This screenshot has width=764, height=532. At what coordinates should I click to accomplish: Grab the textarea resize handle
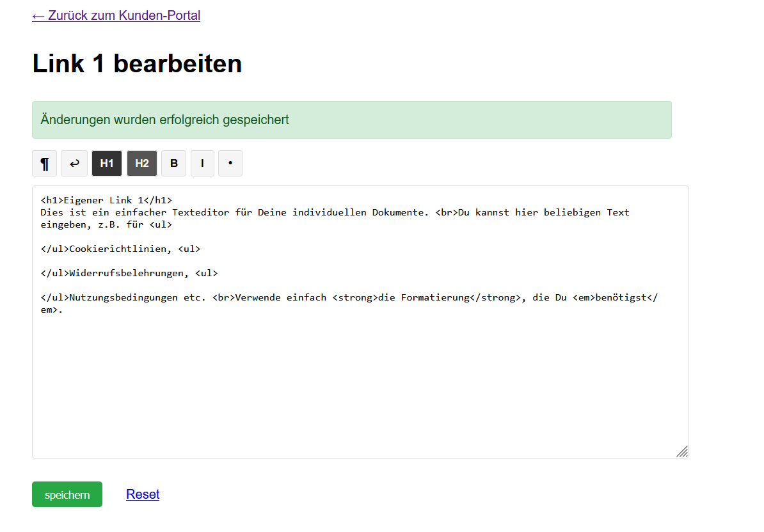click(682, 451)
